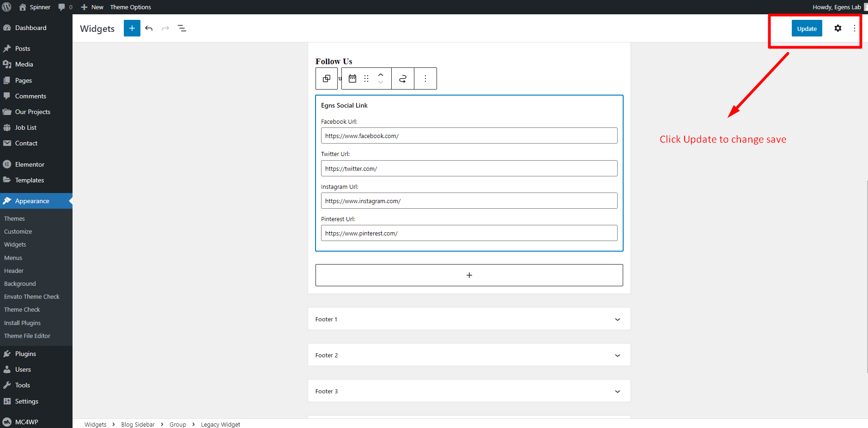Open the Customize submenu link
Screen dimensions: 868x428
[18, 231]
